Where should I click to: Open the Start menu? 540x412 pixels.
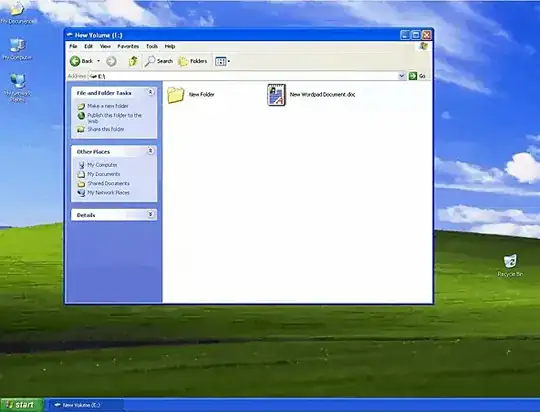22,405
